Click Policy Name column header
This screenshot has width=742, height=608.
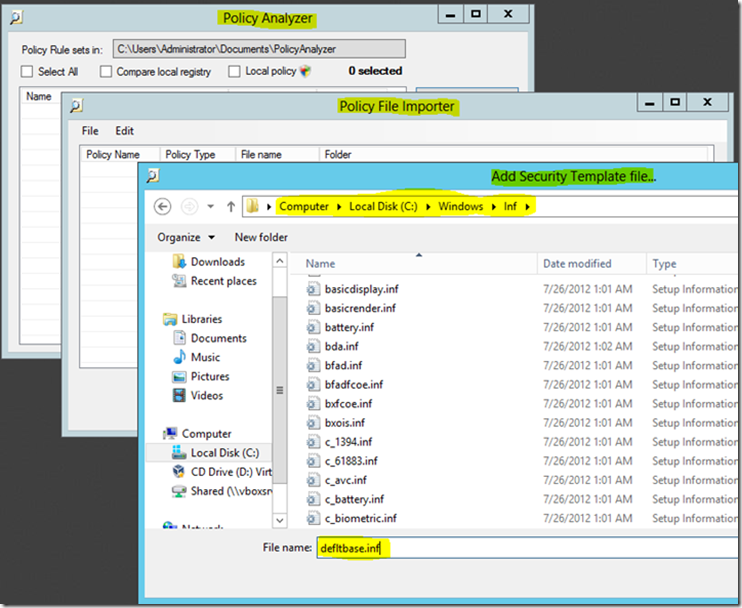pos(113,155)
